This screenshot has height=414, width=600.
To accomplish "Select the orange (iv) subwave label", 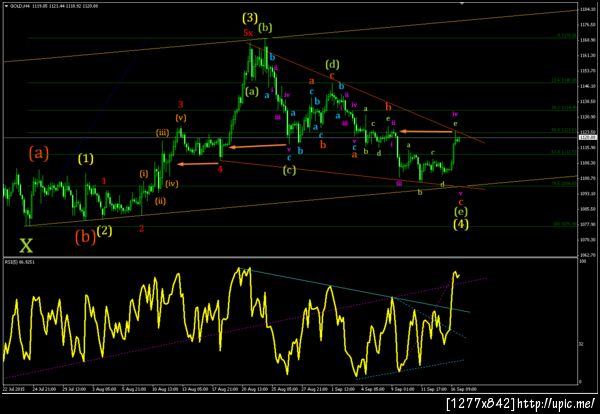I will pyautogui.click(x=172, y=184).
